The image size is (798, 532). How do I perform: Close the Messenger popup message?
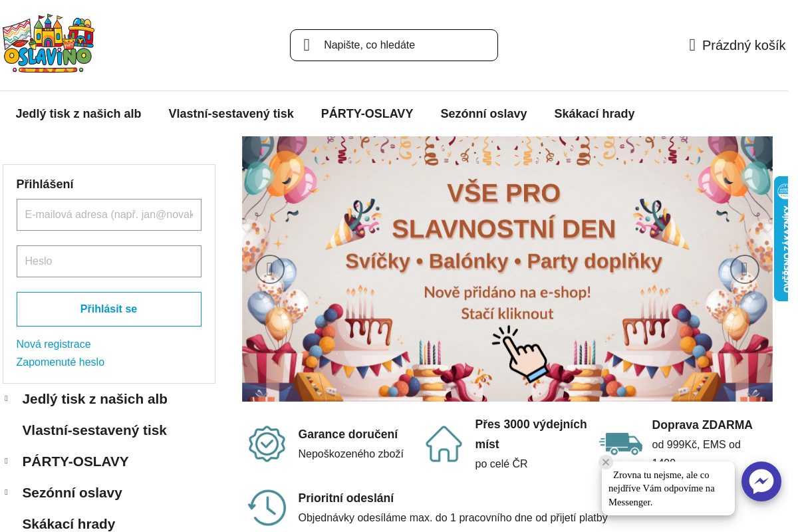605,462
